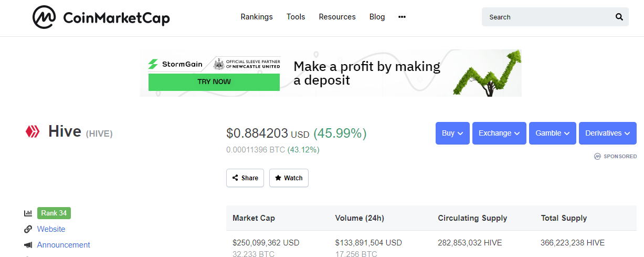
Task: Click the (45.99%) price change
Action: [340, 133]
